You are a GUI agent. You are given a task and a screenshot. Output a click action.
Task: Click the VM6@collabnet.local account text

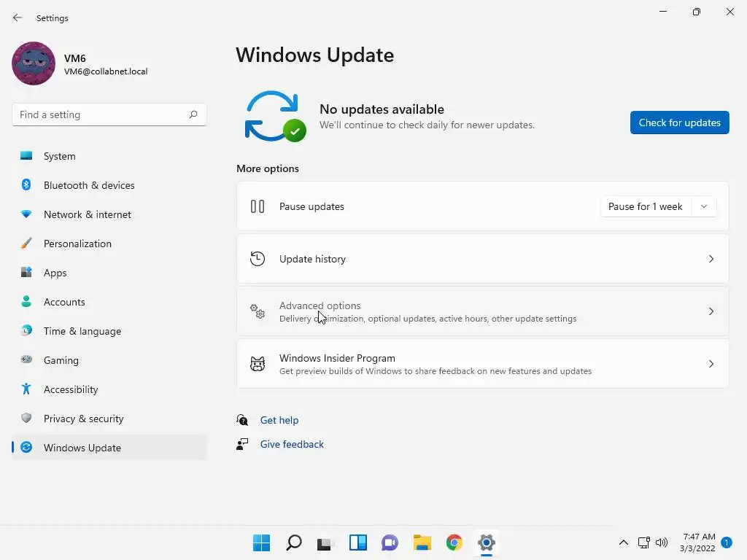click(106, 71)
